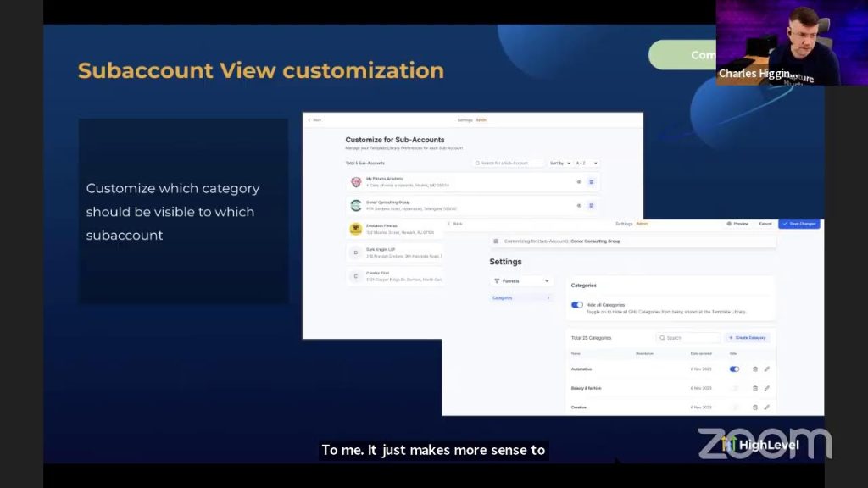Click Total 25 Categories text
The image size is (868, 488).
(x=591, y=337)
